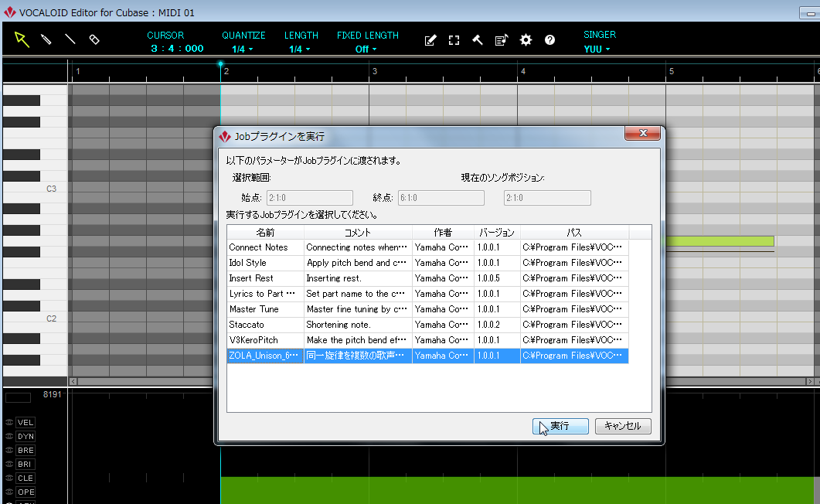Viewport: 820px width, 504px height.
Task: Sort by the コメント column header
Action: (358, 233)
